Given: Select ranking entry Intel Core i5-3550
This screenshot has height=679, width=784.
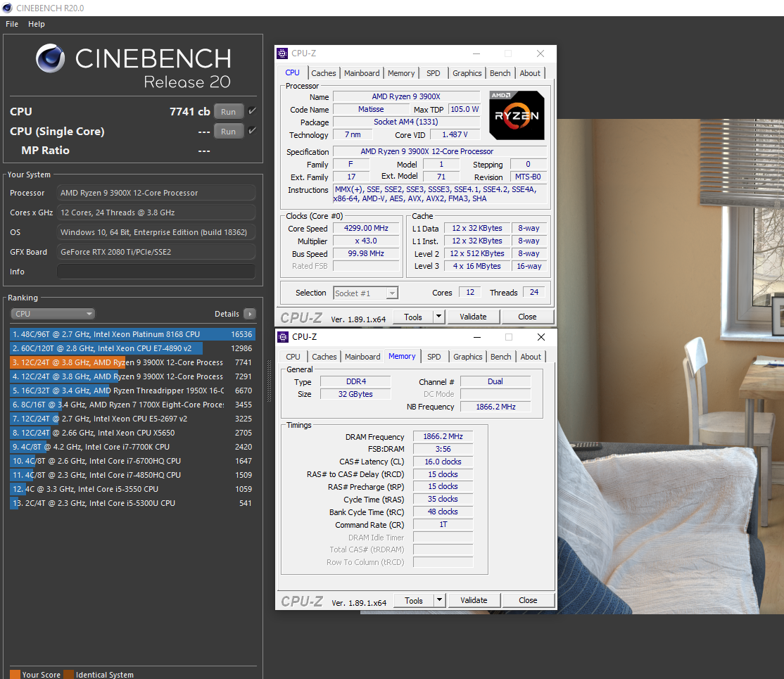Looking at the screenshot, I should pos(132,488).
